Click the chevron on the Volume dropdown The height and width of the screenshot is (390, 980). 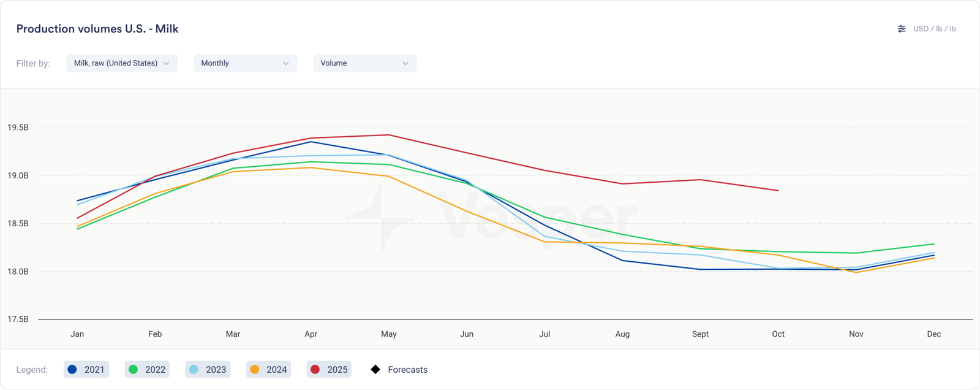405,63
